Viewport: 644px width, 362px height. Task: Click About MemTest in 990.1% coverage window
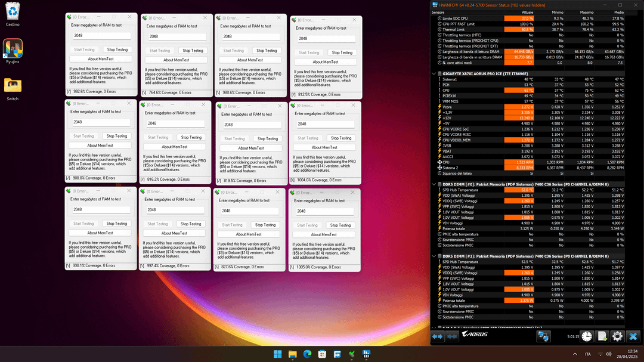coord(100,233)
